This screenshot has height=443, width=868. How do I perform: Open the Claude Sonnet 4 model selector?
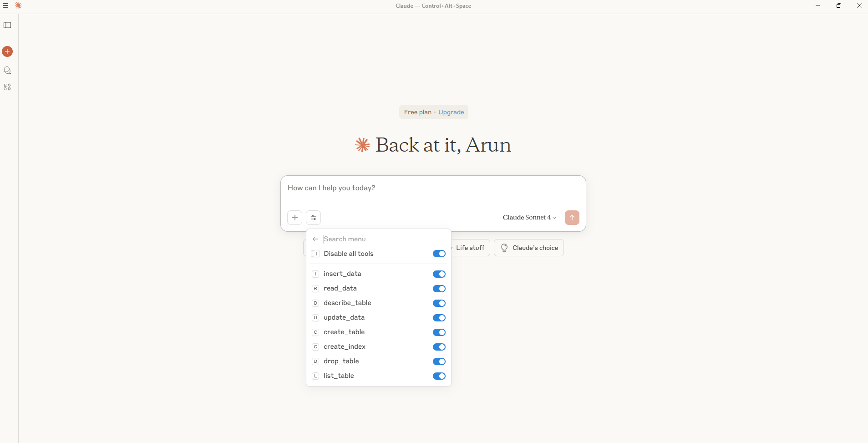click(529, 218)
